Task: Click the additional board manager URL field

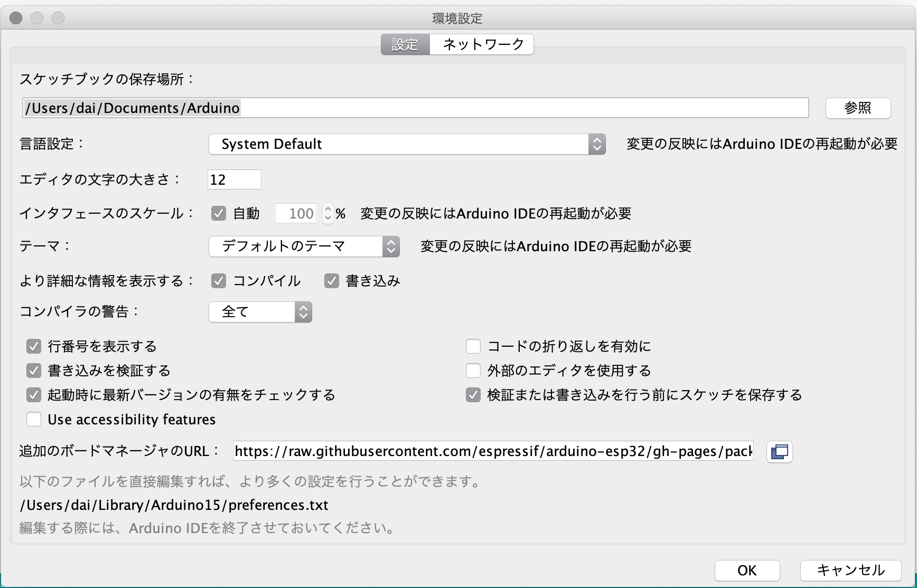Action: click(x=493, y=451)
